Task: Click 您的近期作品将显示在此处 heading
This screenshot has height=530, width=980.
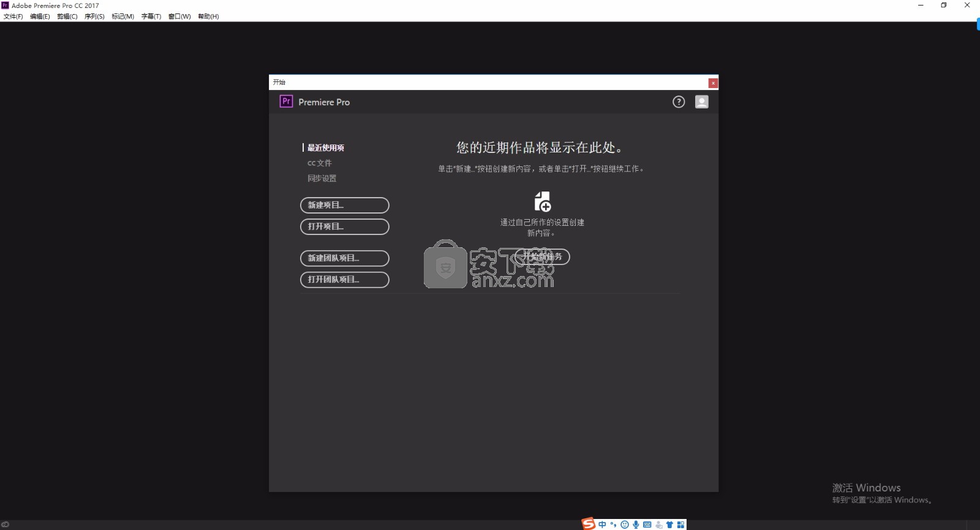Action: [540, 147]
